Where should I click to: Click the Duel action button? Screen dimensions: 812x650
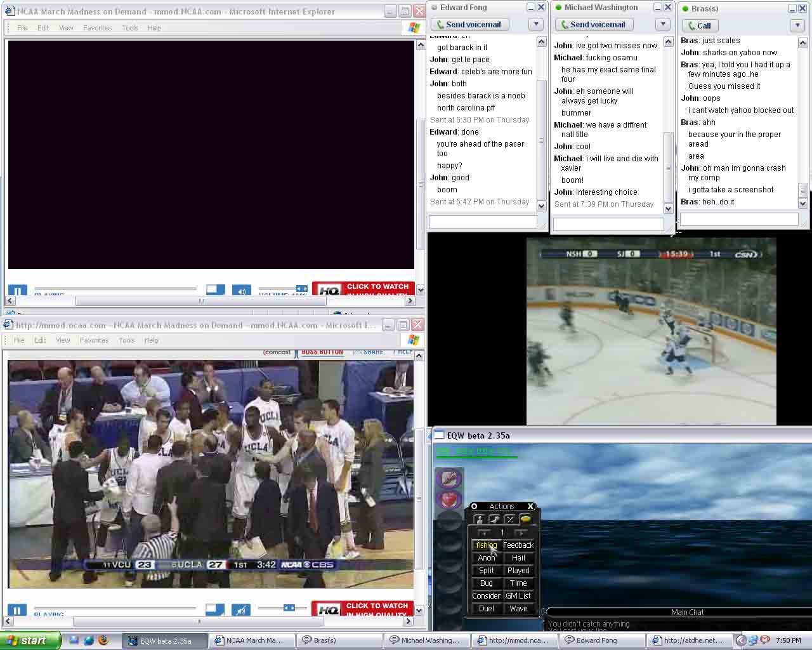pos(487,609)
